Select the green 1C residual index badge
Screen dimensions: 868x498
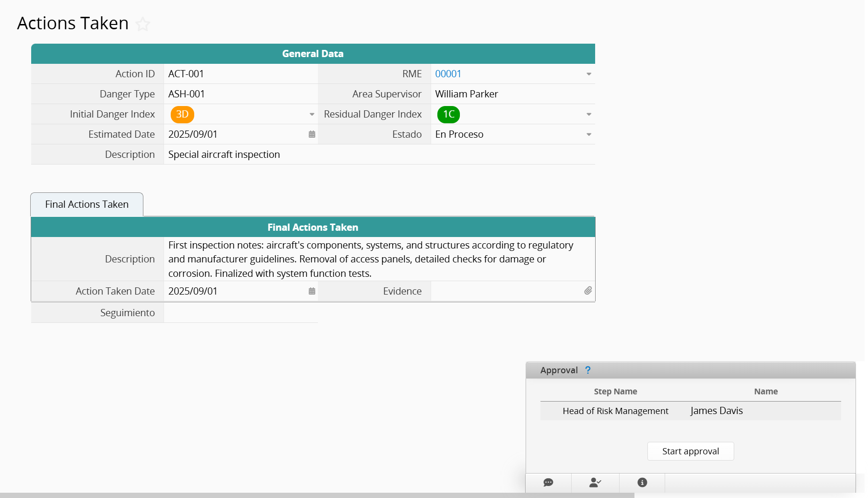448,114
